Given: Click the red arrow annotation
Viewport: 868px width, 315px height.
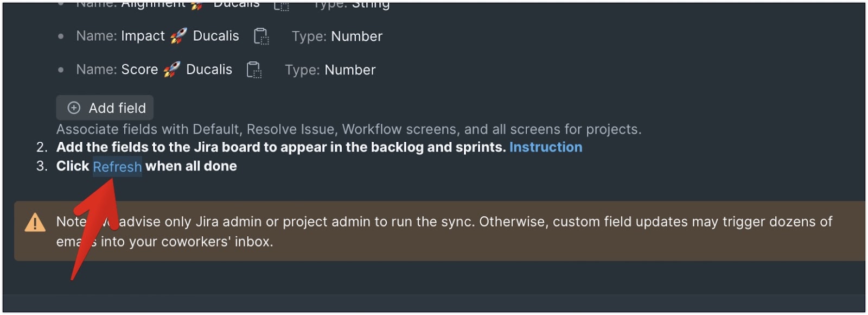Looking at the screenshot, I should (95, 228).
